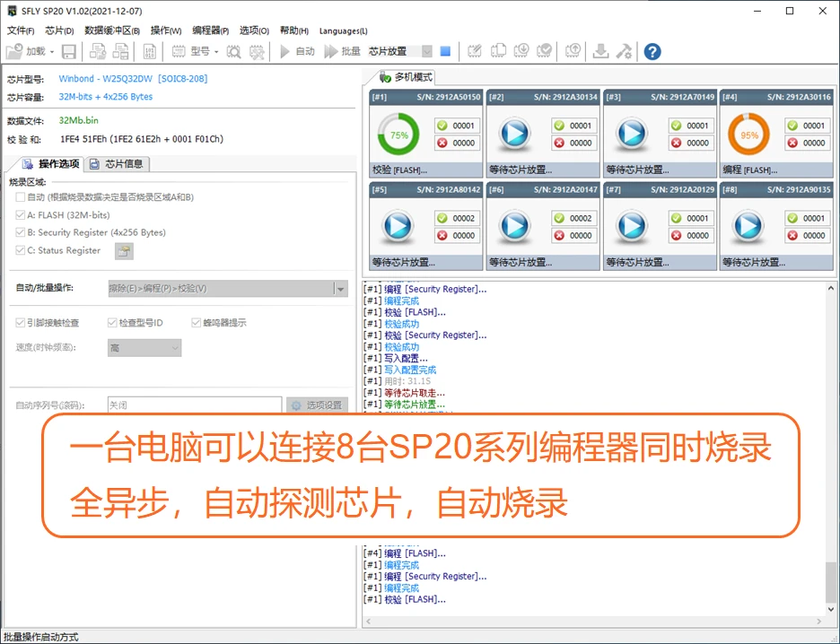Click the log horizontal scroll right arrow
The image size is (840, 644).
818,622
